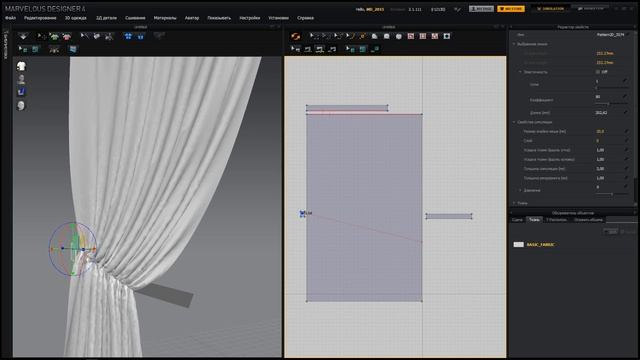
Task: Open the Показывать menu
Action: click(x=219, y=18)
